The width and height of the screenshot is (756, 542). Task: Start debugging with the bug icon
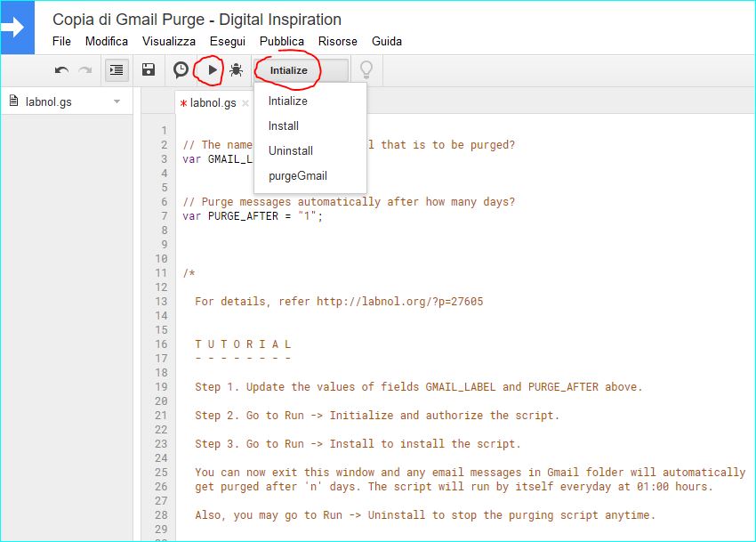pos(236,70)
